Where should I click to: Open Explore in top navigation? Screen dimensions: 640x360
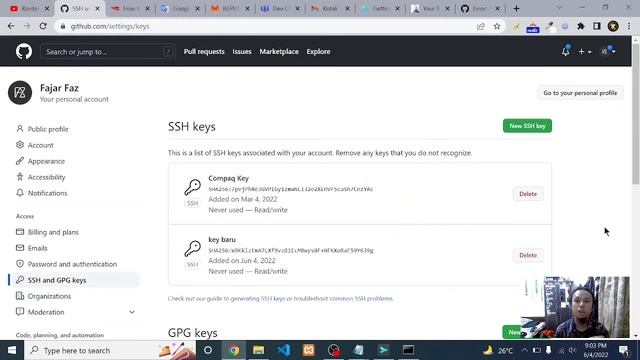(x=318, y=52)
